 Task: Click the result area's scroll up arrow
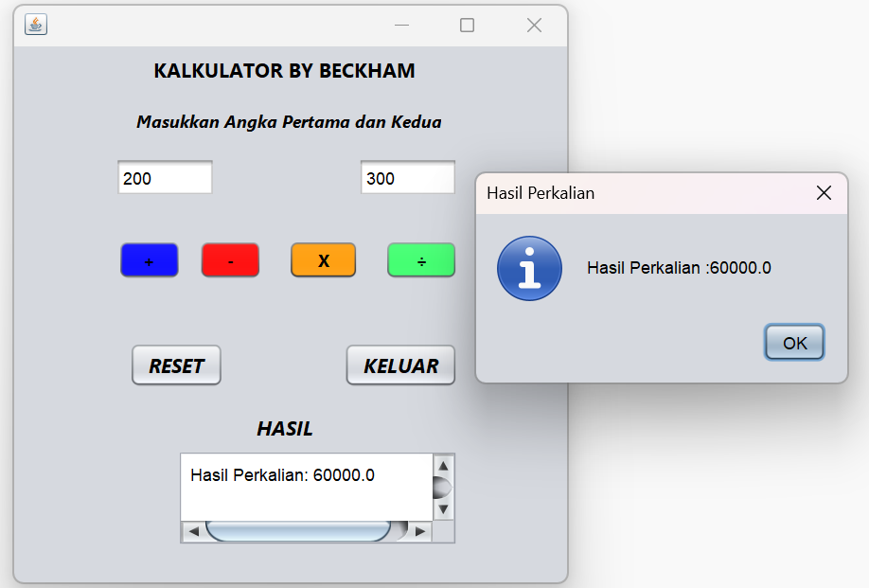(x=443, y=466)
